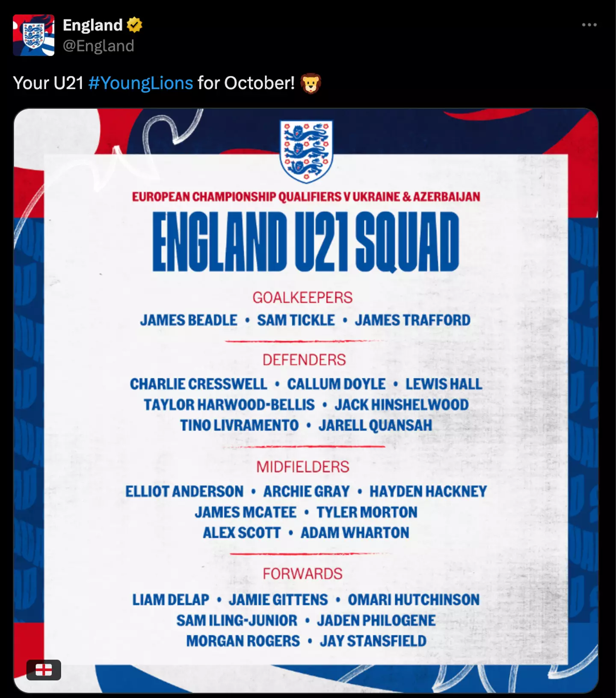Click Jarell Quansah's name

click(375, 425)
